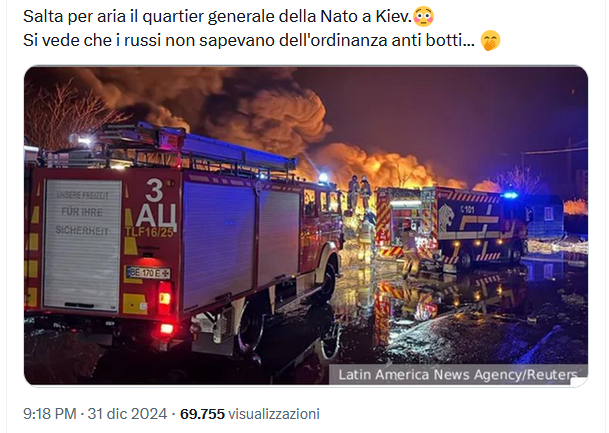The image size is (609, 433).
Task: Click the 101 number on the second truck
Action: (x=467, y=210)
